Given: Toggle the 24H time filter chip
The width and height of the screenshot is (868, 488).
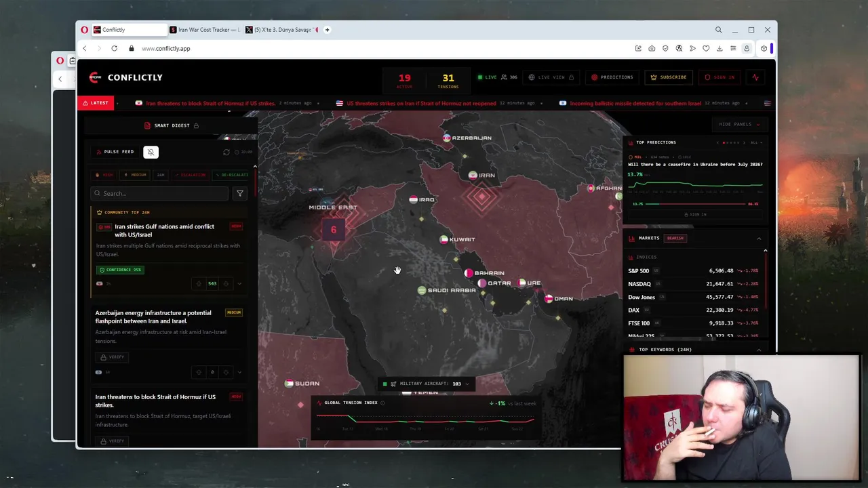Looking at the screenshot, I should click(161, 175).
